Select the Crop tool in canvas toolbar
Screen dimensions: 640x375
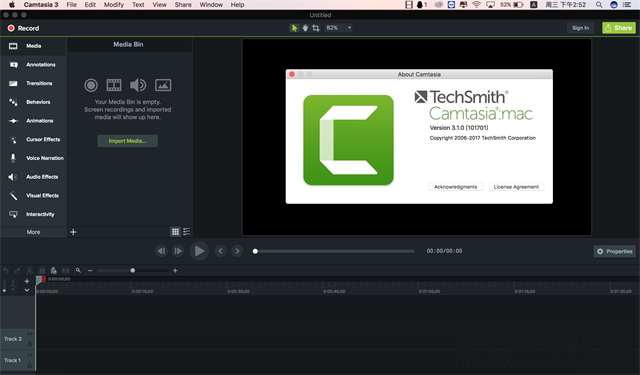point(316,28)
